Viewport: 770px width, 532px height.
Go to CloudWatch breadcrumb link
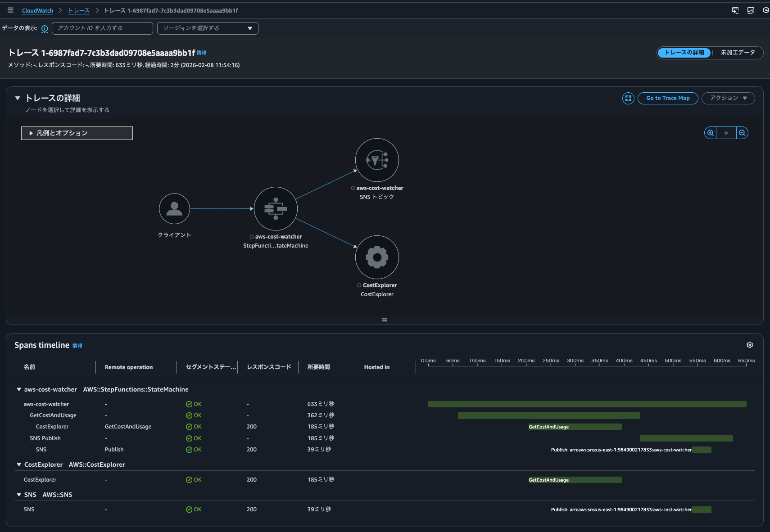tap(37, 10)
